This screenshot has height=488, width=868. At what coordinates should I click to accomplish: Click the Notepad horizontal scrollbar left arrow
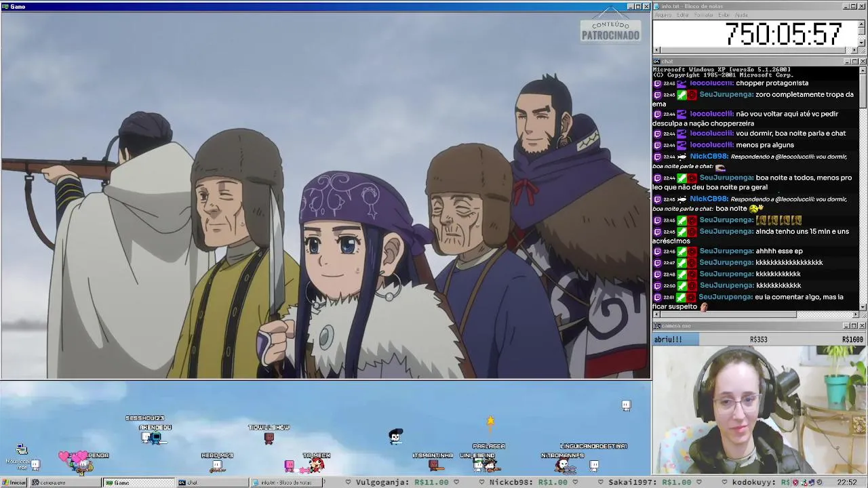click(656, 49)
